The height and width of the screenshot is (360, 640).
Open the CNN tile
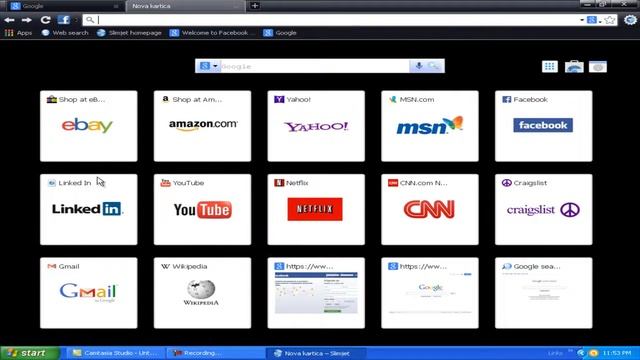(x=430, y=209)
